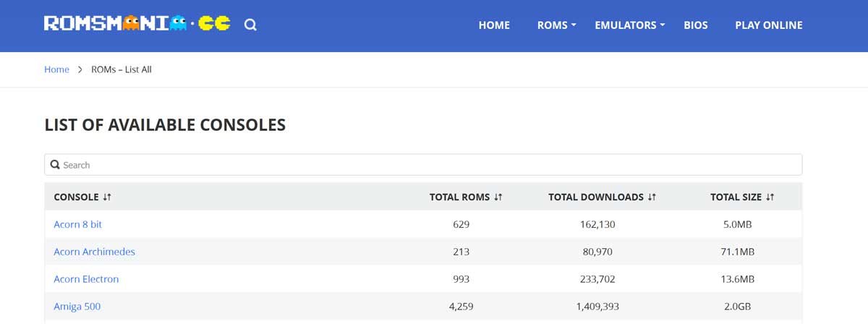Image resolution: width=868 pixels, height=324 pixels.
Task: Sort by Total ROMs arrows icon
Action: point(498,197)
